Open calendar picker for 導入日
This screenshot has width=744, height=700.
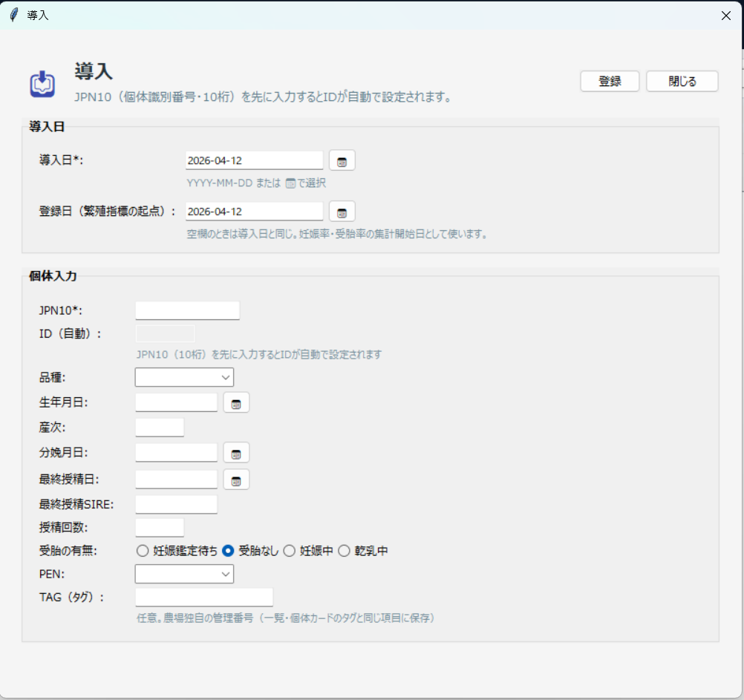[x=342, y=161]
